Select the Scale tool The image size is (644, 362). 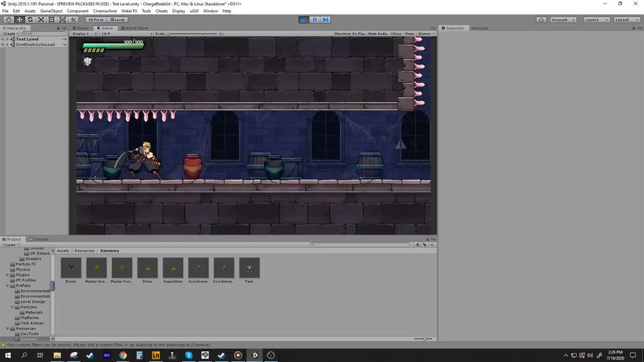[x=41, y=20]
